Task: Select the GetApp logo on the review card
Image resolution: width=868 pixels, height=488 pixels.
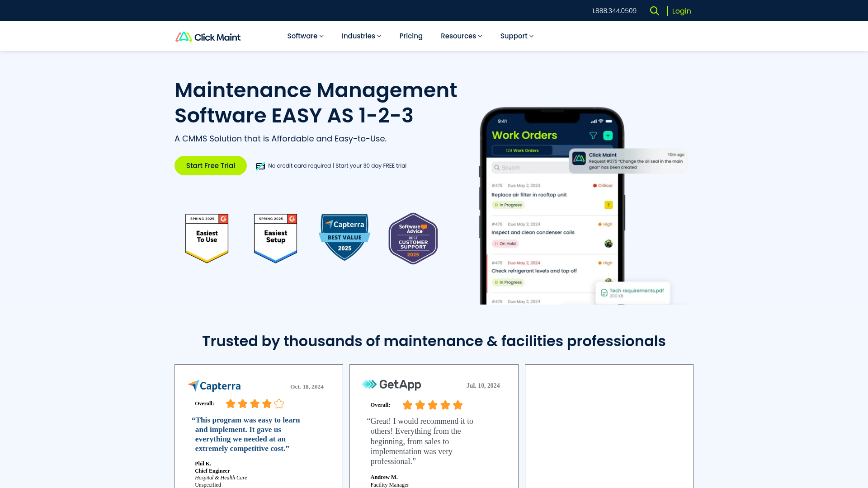Action: point(391,385)
